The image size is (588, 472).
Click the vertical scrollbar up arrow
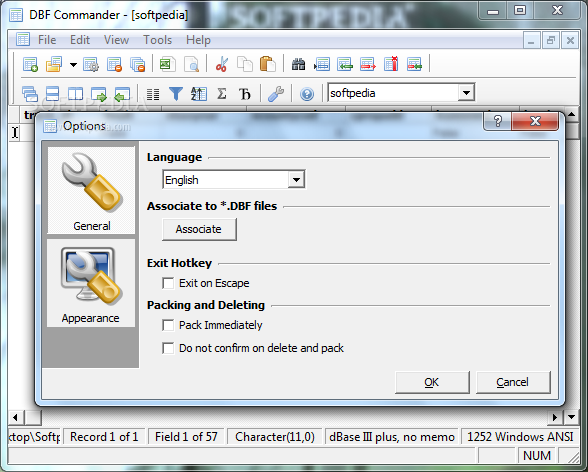(x=572, y=114)
